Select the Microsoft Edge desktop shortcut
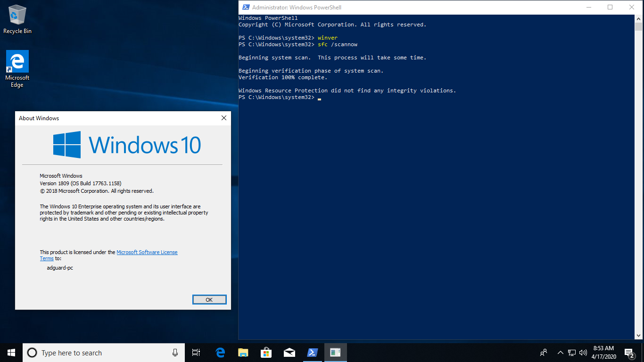Image resolution: width=644 pixels, height=362 pixels. point(17,69)
